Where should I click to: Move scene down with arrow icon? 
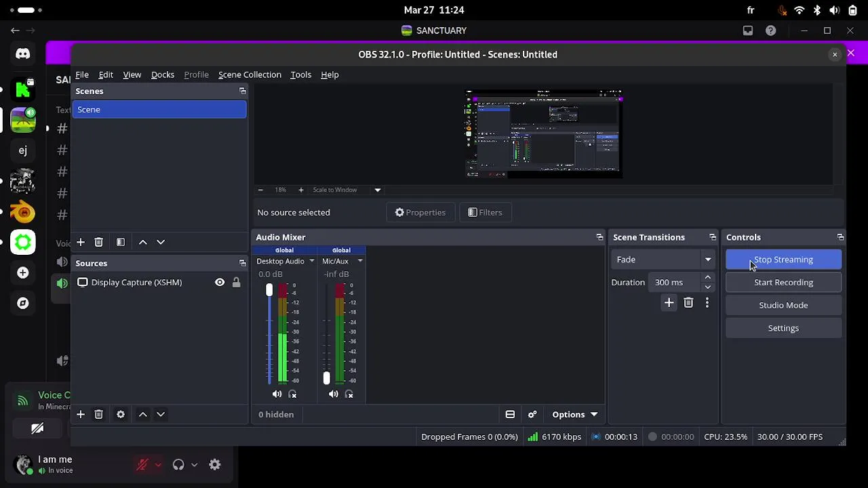pos(161,242)
